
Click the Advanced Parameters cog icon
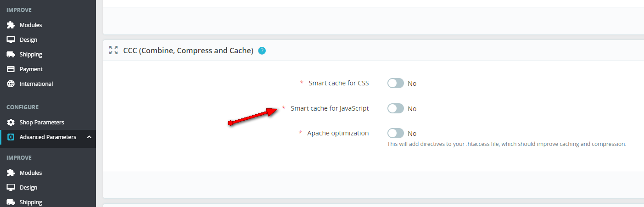pos(11,137)
